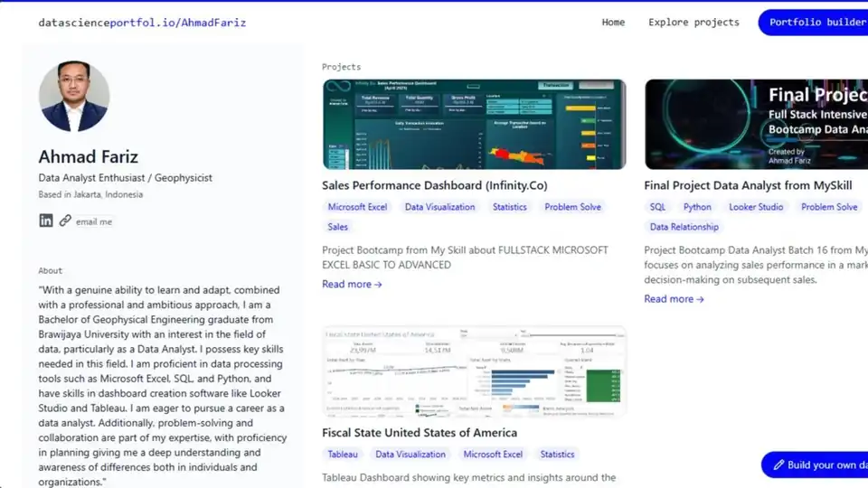The image size is (868, 488).
Task: Select the Looker Studio tag
Action: tap(756, 207)
